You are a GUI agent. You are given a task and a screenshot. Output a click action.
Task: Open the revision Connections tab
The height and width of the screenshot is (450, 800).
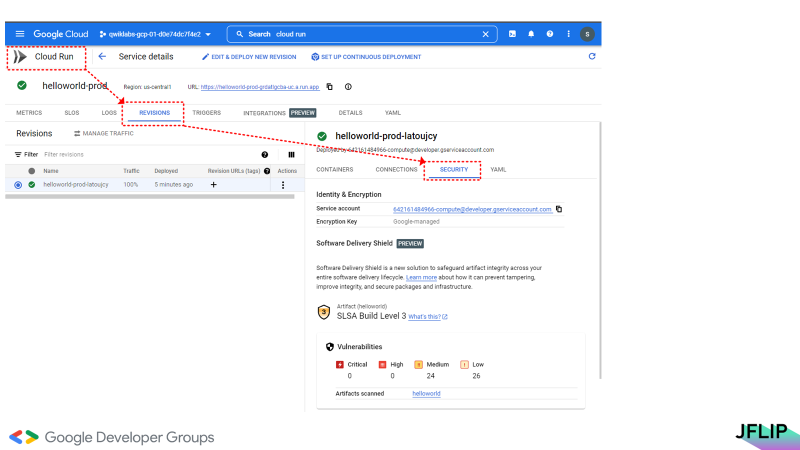(x=396, y=169)
